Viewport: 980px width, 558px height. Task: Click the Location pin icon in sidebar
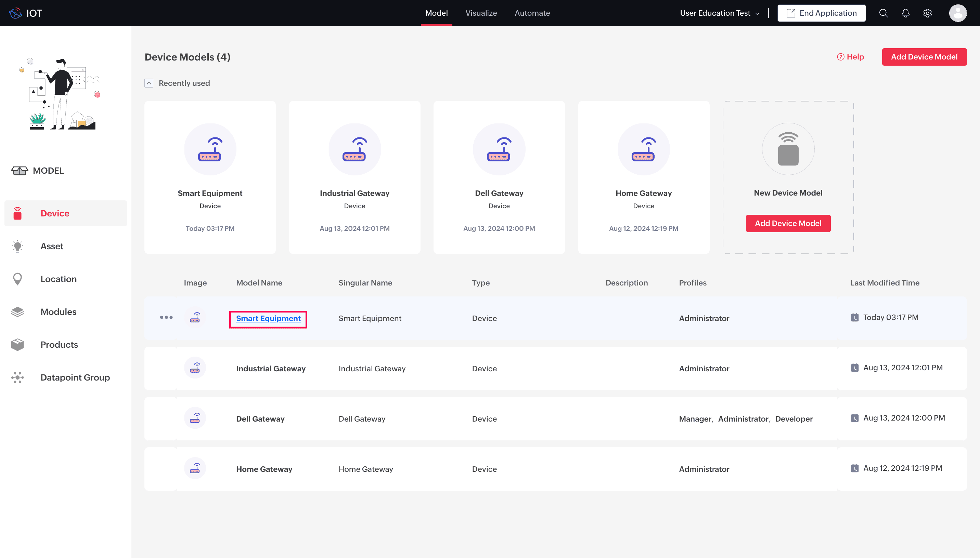[x=18, y=279]
